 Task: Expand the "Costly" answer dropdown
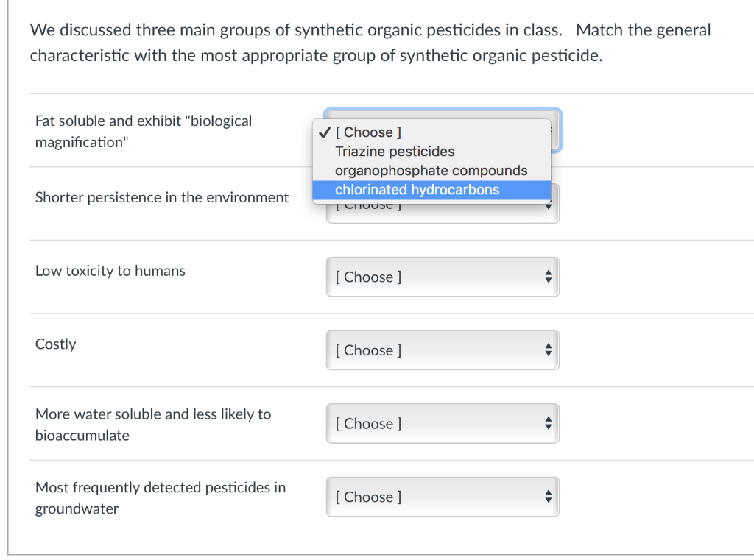(442, 351)
